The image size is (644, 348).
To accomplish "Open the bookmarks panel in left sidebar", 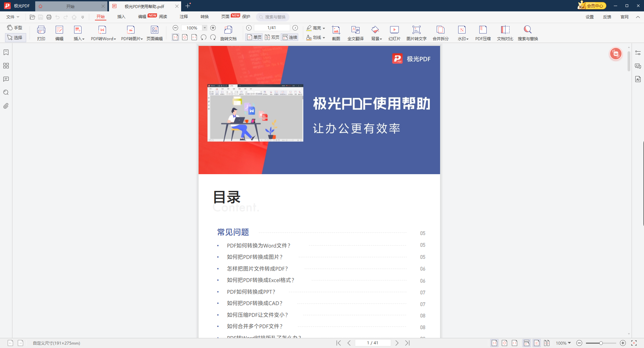I will click(6, 52).
